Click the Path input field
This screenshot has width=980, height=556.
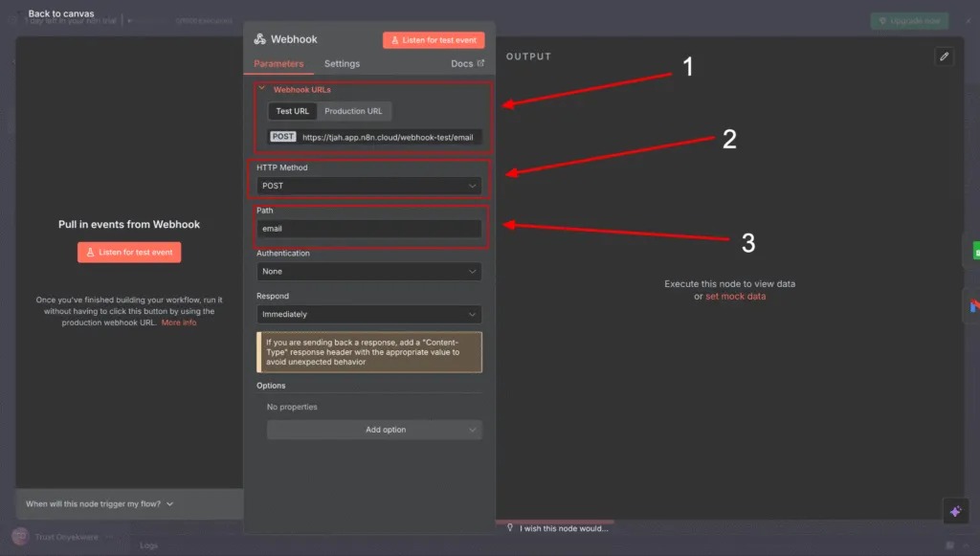pyautogui.click(x=368, y=229)
